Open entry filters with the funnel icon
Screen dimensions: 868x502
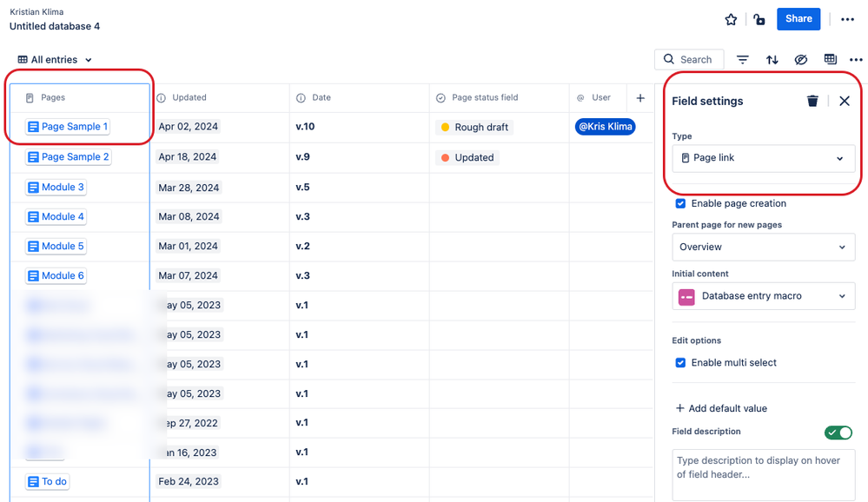tap(743, 59)
